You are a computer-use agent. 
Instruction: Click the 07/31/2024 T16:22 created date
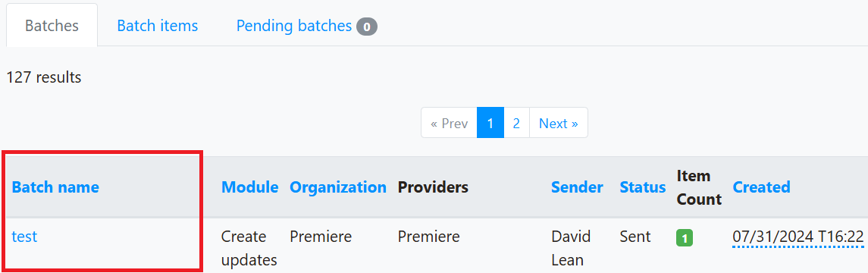798,237
